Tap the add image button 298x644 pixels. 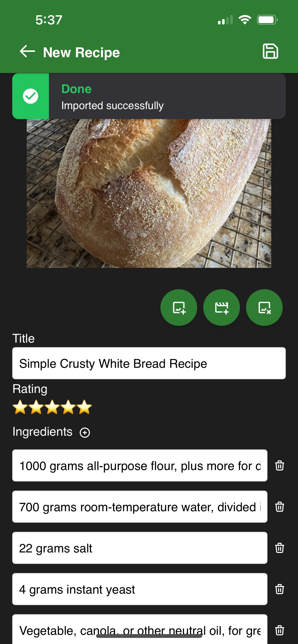tap(179, 308)
